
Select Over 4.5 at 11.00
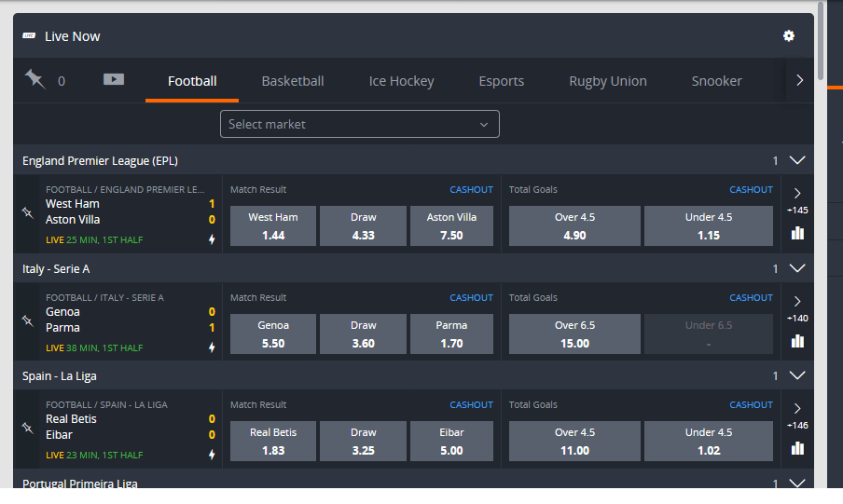[x=574, y=441]
